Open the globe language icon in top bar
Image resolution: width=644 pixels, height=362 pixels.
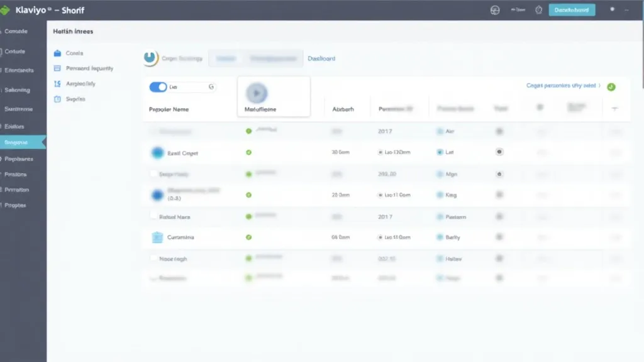[x=494, y=10]
